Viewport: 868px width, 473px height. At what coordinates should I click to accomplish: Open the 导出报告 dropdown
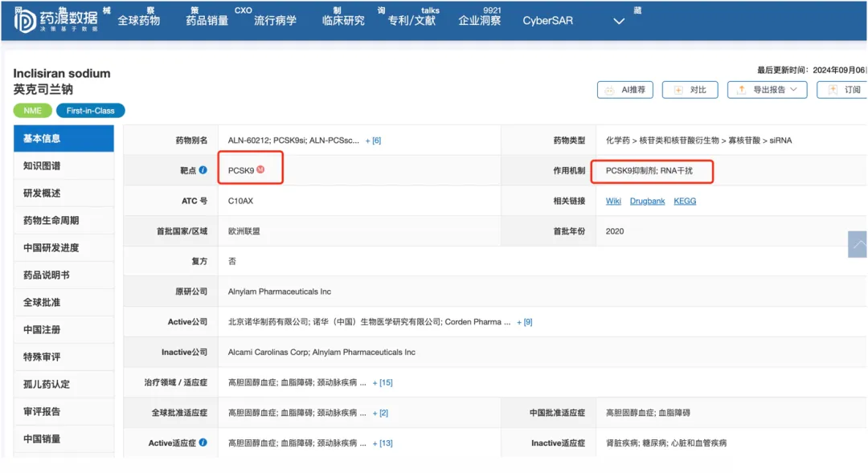coord(767,90)
